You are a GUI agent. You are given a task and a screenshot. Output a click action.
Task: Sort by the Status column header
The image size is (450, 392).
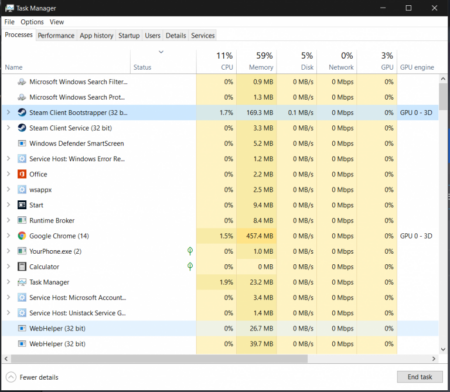(163, 61)
